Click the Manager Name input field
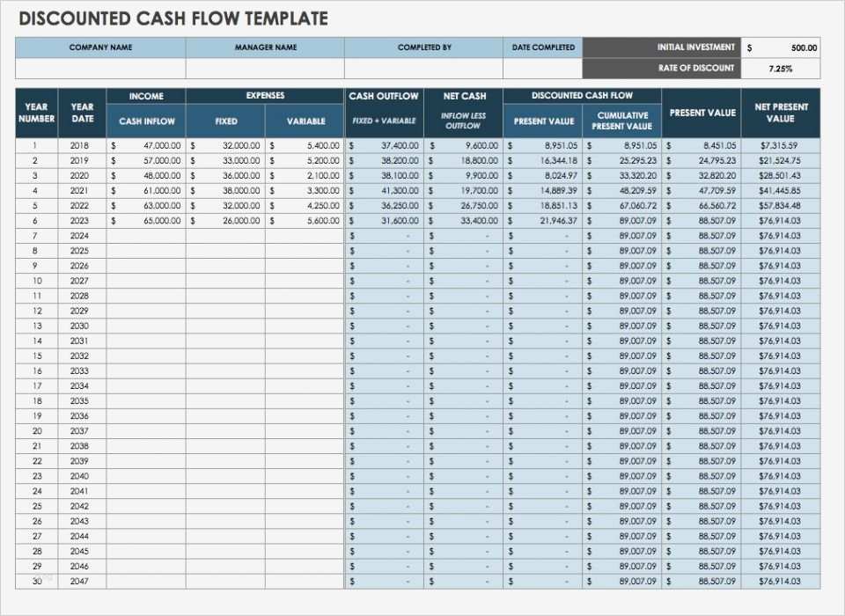 [x=264, y=67]
